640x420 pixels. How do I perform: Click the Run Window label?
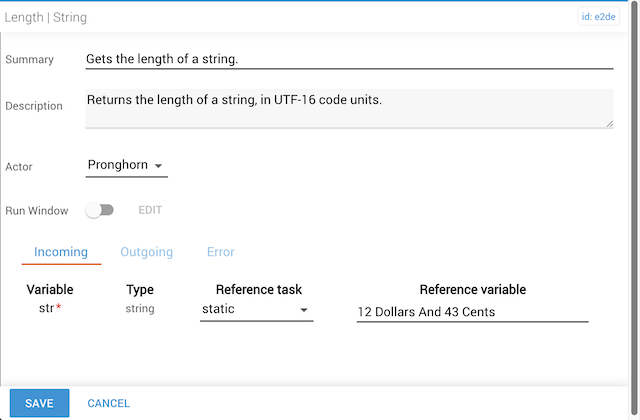click(37, 211)
